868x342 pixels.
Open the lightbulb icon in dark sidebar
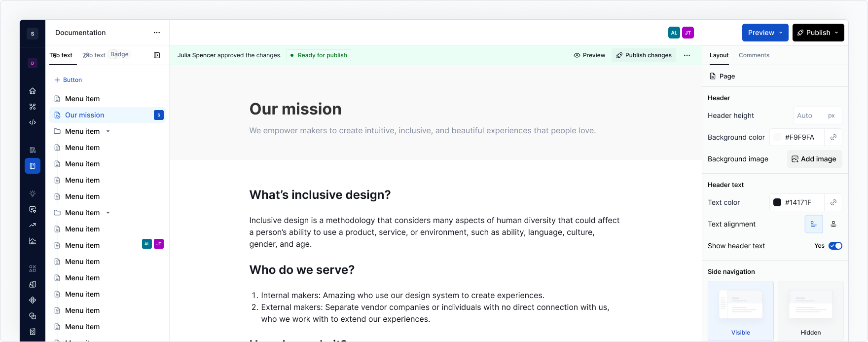click(x=33, y=193)
